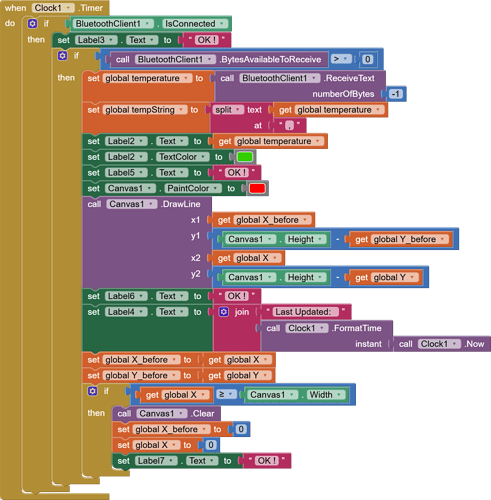
Task: Edit the 0 value in BytesAvailable comparison
Action: pos(367,59)
